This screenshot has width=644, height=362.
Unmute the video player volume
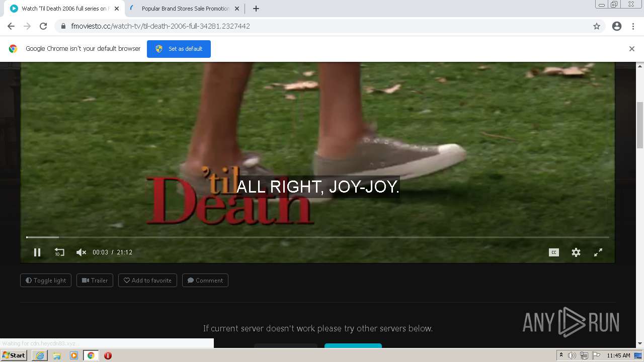pyautogui.click(x=81, y=252)
